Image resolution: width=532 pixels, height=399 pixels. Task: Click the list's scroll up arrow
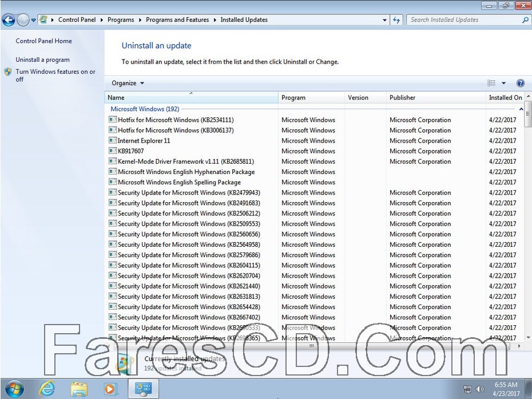[x=528, y=96]
